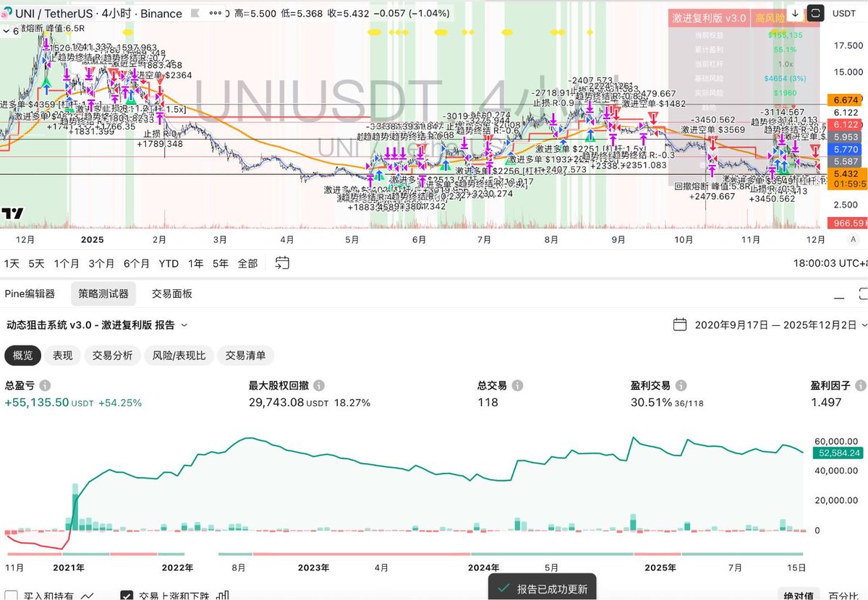
Task: Collapse the indicator legend showing 6
Action: tap(10, 30)
